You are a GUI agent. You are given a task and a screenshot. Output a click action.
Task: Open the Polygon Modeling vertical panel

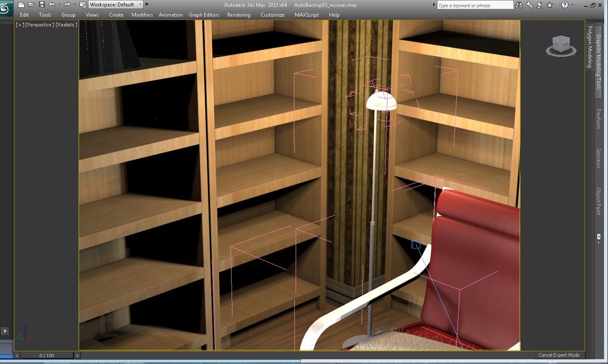(590, 47)
